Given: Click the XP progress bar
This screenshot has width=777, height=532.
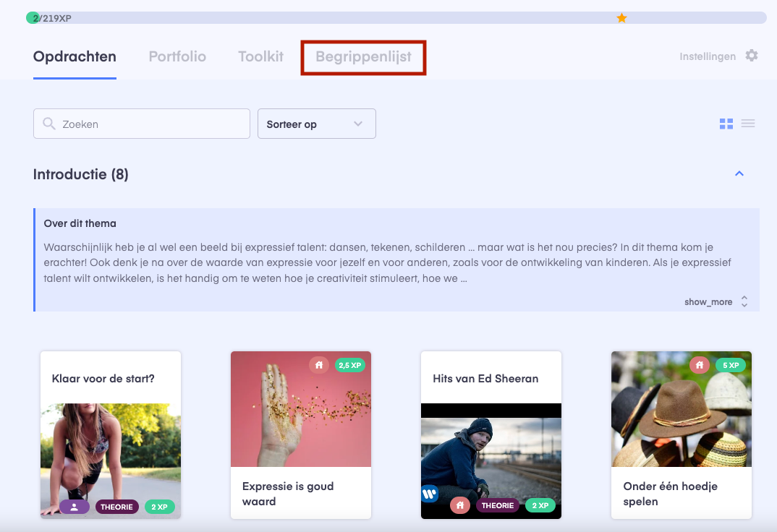Looking at the screenshot, I should click(x=396, y=18).
